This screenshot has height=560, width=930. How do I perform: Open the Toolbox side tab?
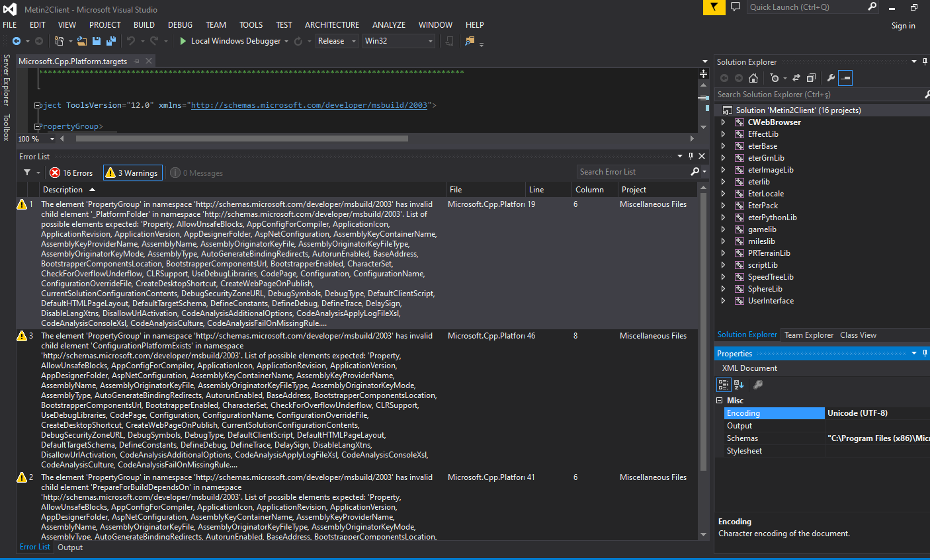point(7,127)
